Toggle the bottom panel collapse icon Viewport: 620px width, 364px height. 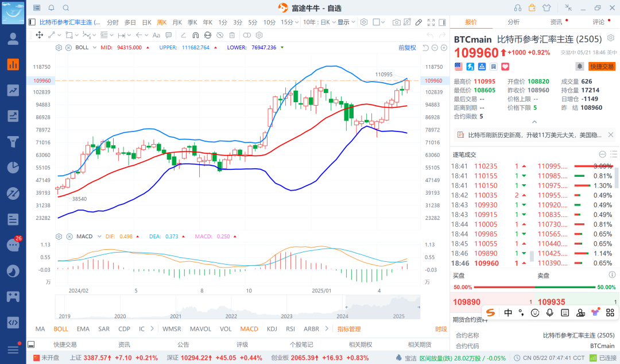click(x=31, y=344)
